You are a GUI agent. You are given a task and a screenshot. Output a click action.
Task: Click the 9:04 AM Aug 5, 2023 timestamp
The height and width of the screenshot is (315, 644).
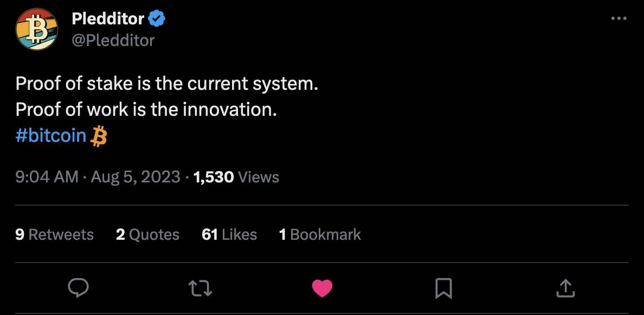pyautogui.click(x=98, y=177)
